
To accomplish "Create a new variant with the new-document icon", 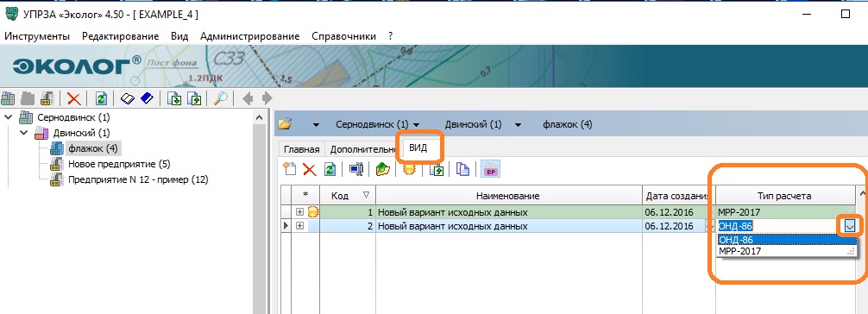I will click(290, 169).
